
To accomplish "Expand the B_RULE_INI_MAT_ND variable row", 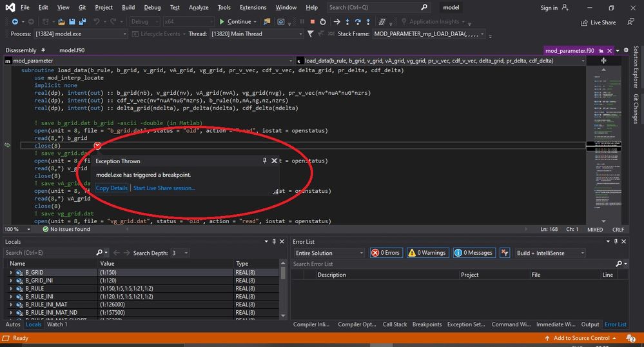I will click(11, 312).
